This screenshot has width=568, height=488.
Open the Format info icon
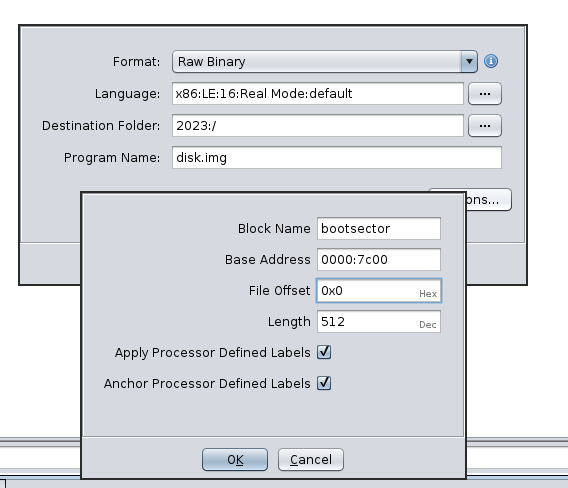pyautogui.click(x=491, y=61)
